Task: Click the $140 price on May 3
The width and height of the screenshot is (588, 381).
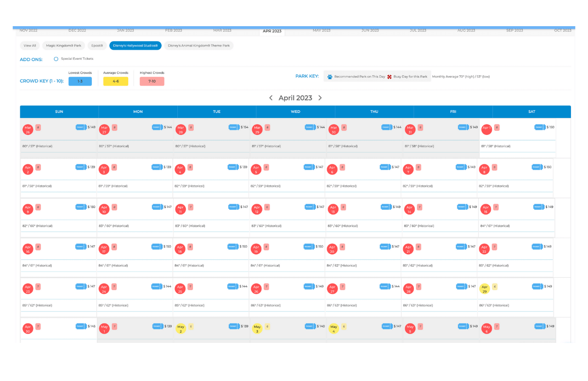Action: [321, 326]
